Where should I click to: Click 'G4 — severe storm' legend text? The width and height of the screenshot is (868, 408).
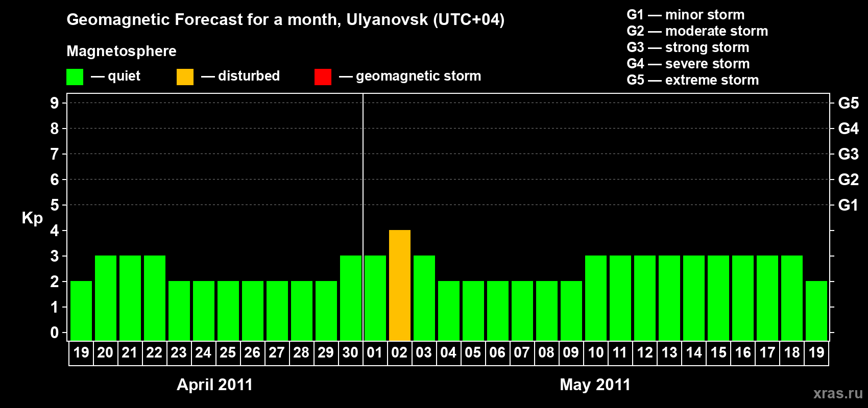[688, 64]
